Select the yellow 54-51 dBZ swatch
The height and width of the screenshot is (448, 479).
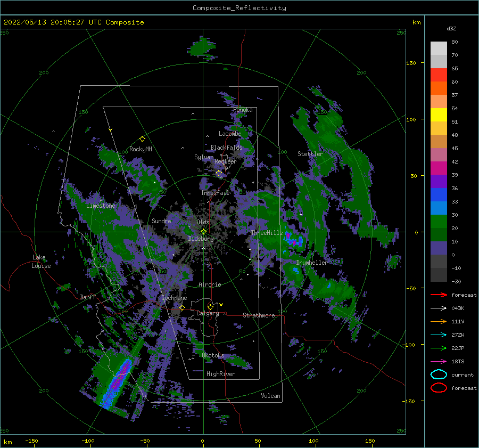439,115
